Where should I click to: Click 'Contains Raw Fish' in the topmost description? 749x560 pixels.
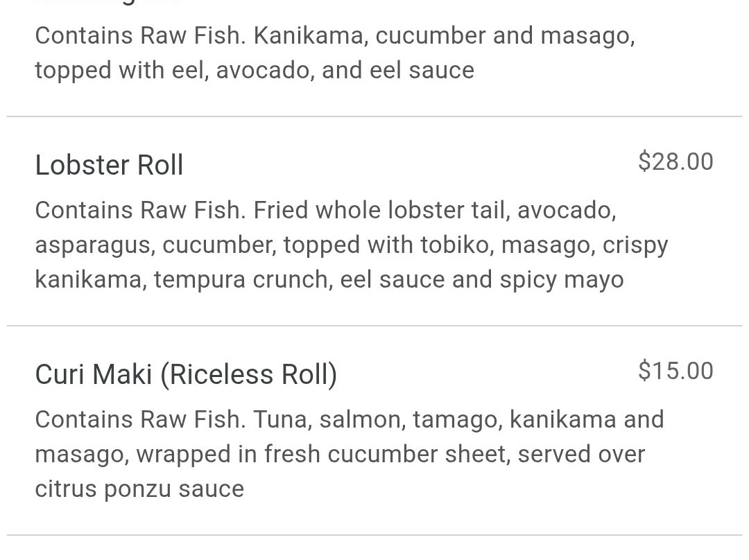(x=139, y=36)
